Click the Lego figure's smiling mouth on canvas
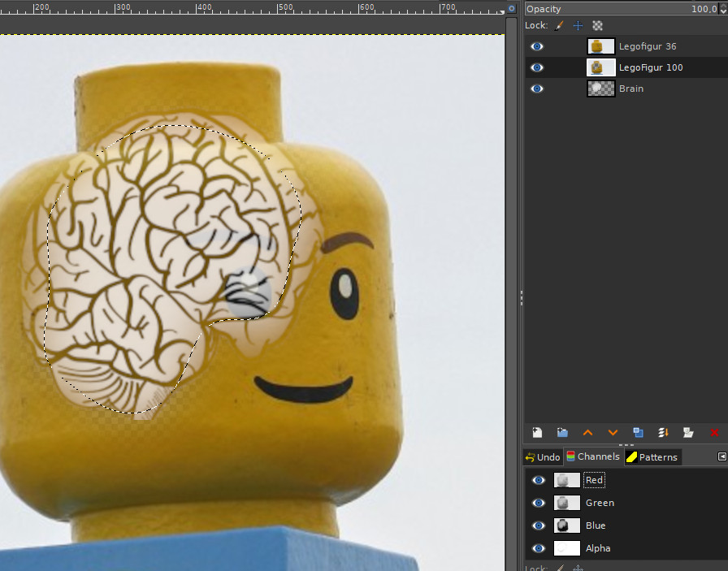 pyautogui.click(x=304, y=390)
